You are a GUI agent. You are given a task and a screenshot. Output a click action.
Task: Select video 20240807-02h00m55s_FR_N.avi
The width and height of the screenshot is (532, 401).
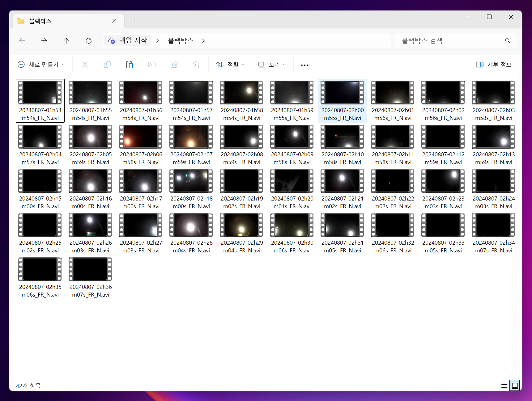343,101
